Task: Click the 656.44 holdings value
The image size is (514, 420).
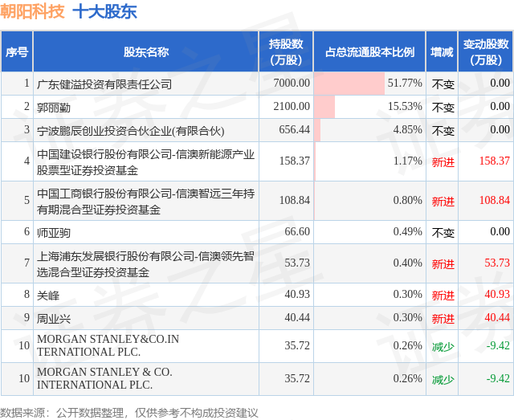Action: pyautogui.click(x=294, y=129)
